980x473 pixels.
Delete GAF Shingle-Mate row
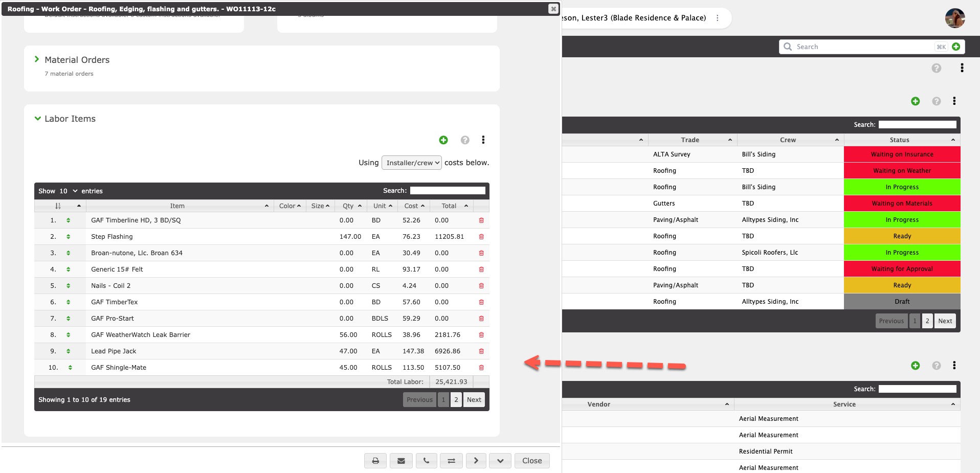[481, 368]
